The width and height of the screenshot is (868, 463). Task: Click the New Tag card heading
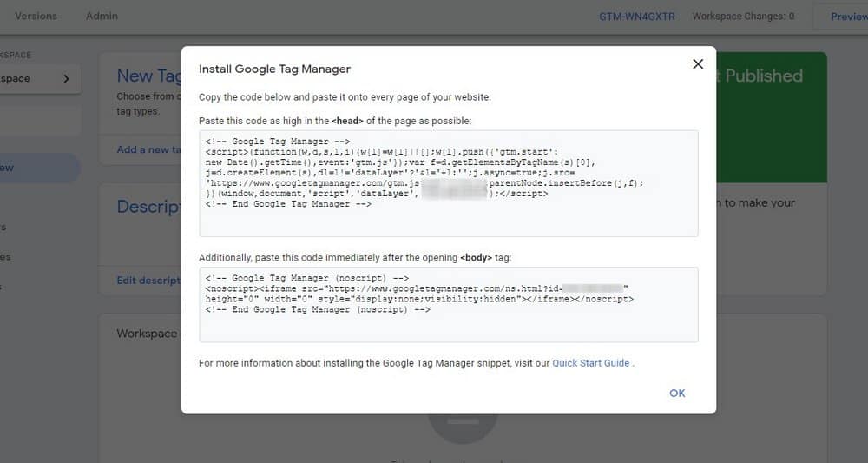(148, 76)
